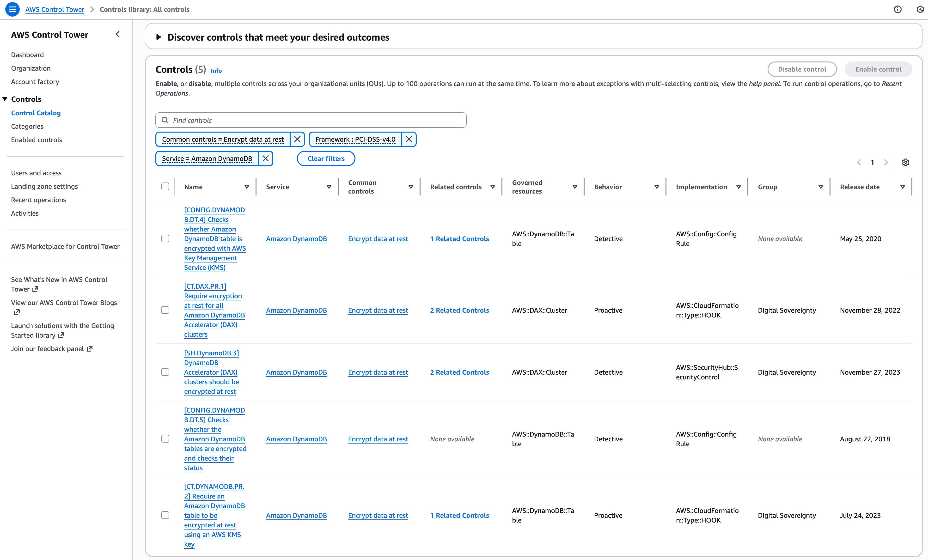Open AWS Marketplace for Control Tower
Screen dimensions: 928x560
click(x=65, y=246)
